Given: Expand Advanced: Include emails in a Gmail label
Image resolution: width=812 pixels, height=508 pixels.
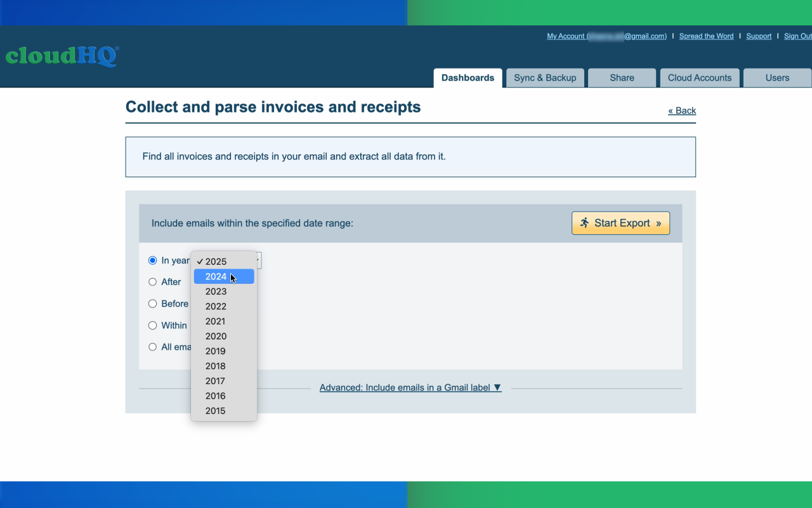Looking at the screenshot, I should tap(410, 387).
